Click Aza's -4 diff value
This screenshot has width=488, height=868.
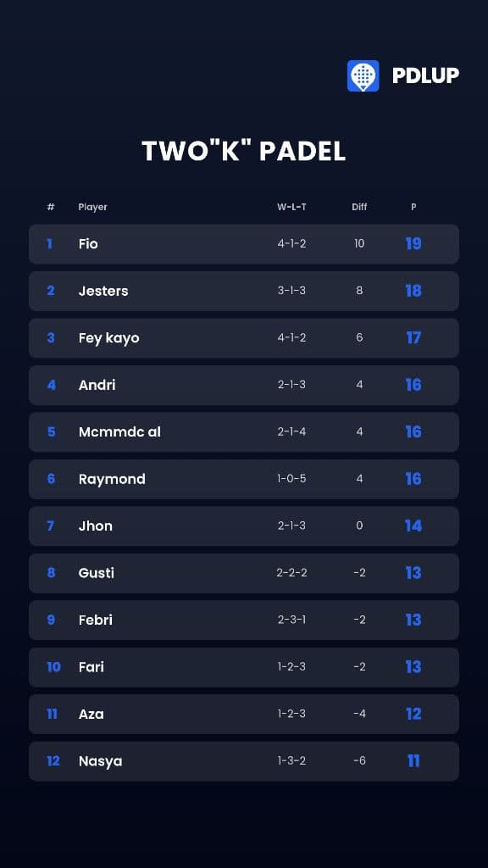(x=359, y=714)
